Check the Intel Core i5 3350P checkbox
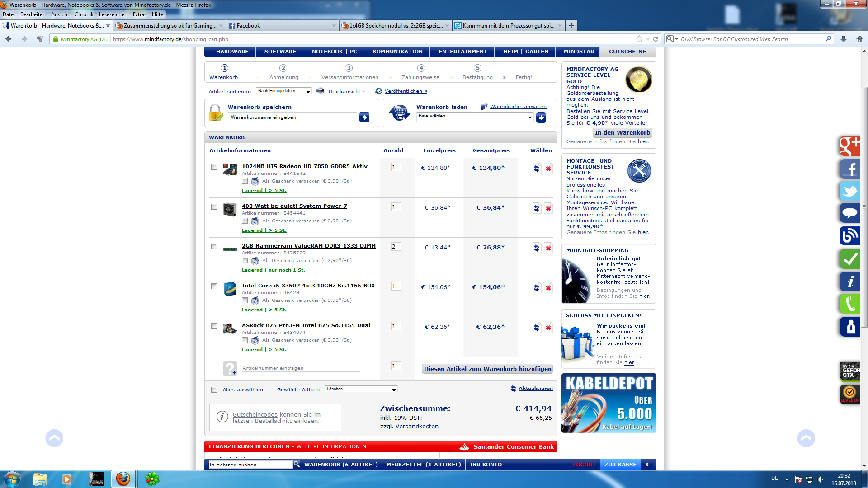This screenshot has height=488, width=868. (214, 286)
